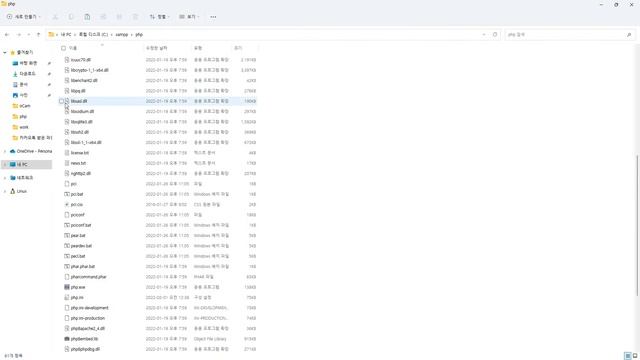Viewport: 640px width, 360px height.
Task: Select the license.txt file
Action: [x=80, y=153]
